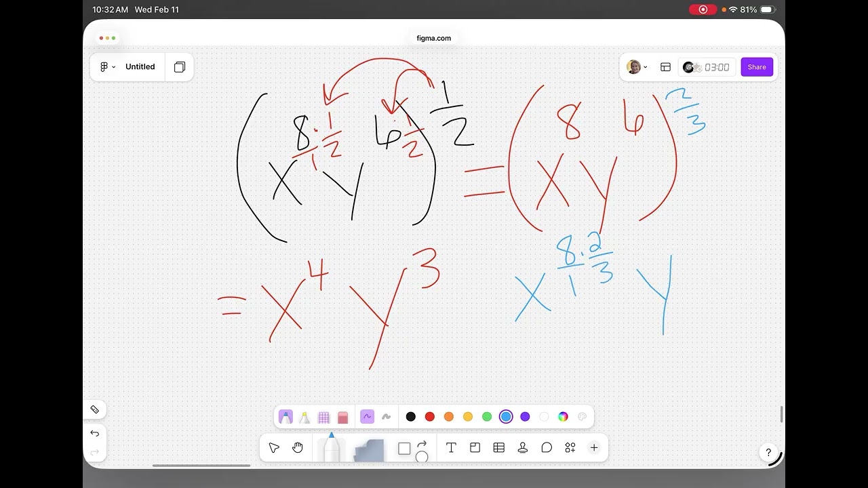This screenshot has height=488, width=868.
Task: Pick the yellow marker color
Action: click(x=467, y=417)
